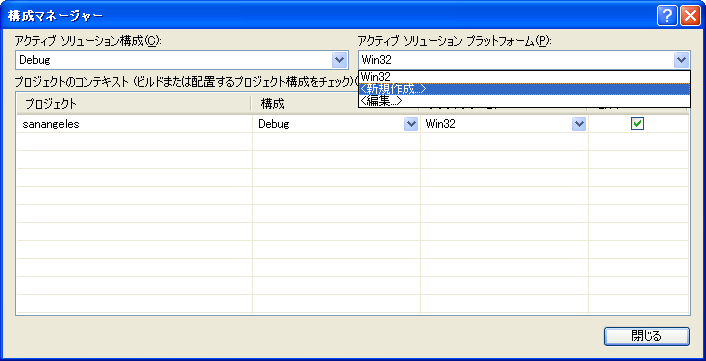The width and height of the screenshot is (706, 361).
Task: Choose <編集...> in platform list
Action: pos(524,101)
